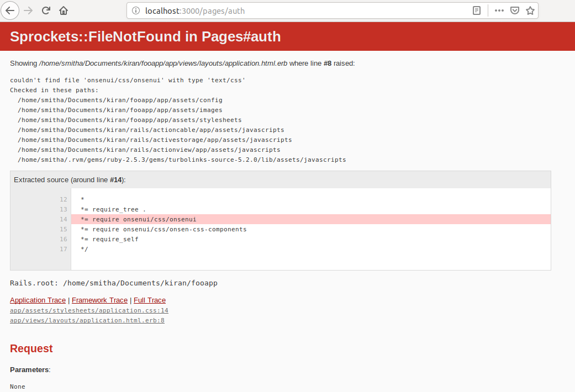
Task: Go forward using the forward arrow
Action: click(28, 10)
